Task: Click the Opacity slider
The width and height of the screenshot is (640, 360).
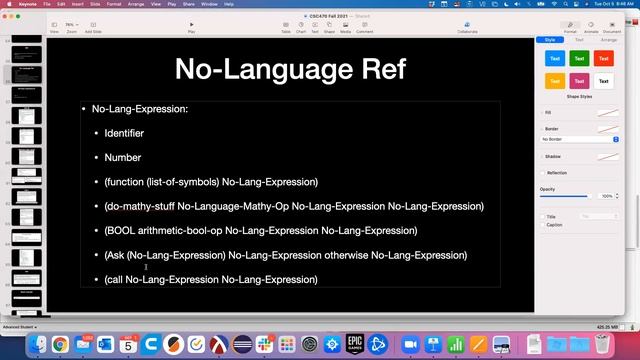Action: click(566, 196)
